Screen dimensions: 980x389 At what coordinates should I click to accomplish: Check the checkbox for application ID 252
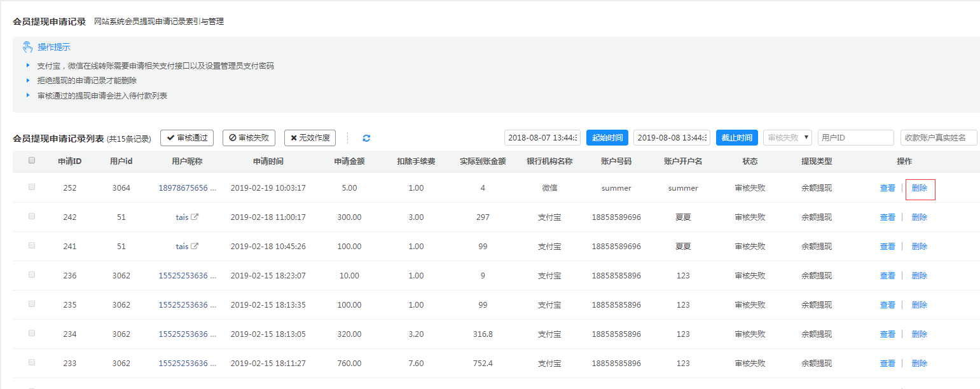click(x=32, y=188)
